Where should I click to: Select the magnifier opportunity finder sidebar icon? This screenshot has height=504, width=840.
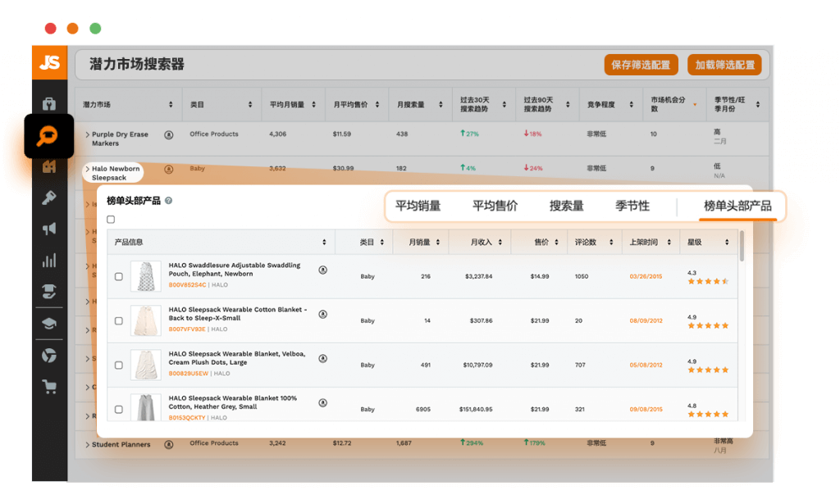(x=48, y=135)
